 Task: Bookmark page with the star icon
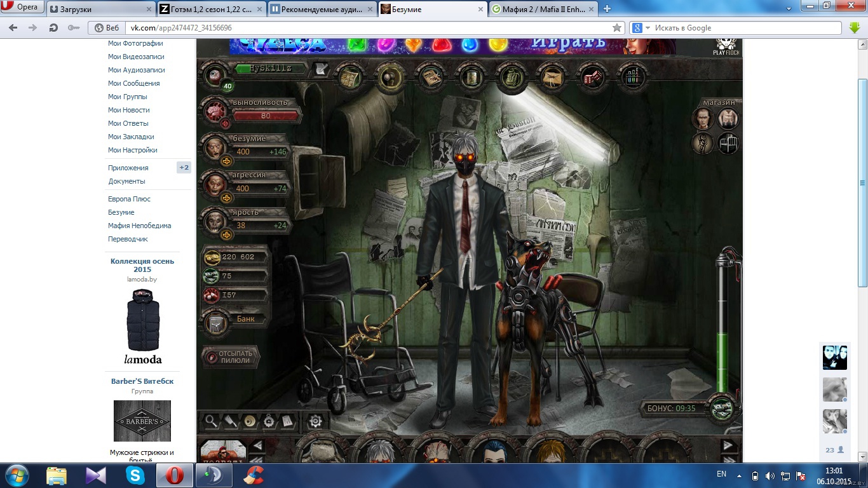(616, 28)
